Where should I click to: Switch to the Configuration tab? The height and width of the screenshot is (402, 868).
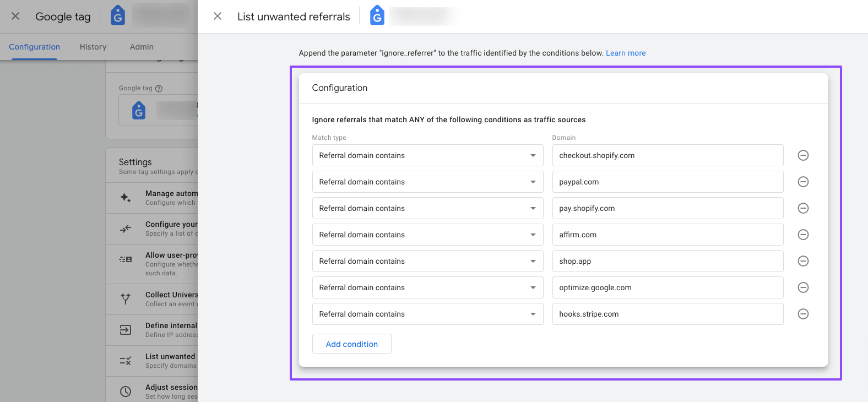pos(34,47)
